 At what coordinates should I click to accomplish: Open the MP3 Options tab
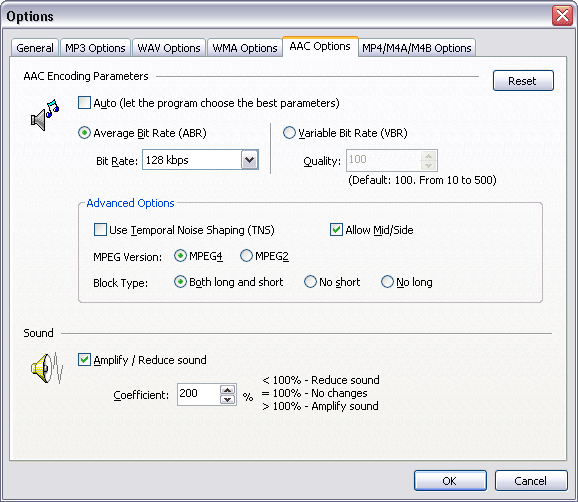click(x=95, y=48)
